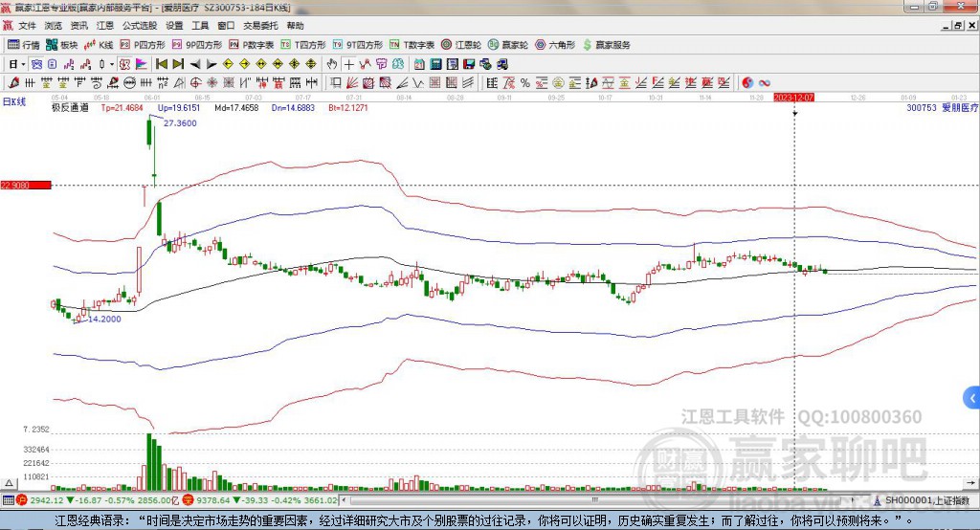Click the Md=17.4658 indicator value
The image size is (980, 530).
click(x=236, y=108)
